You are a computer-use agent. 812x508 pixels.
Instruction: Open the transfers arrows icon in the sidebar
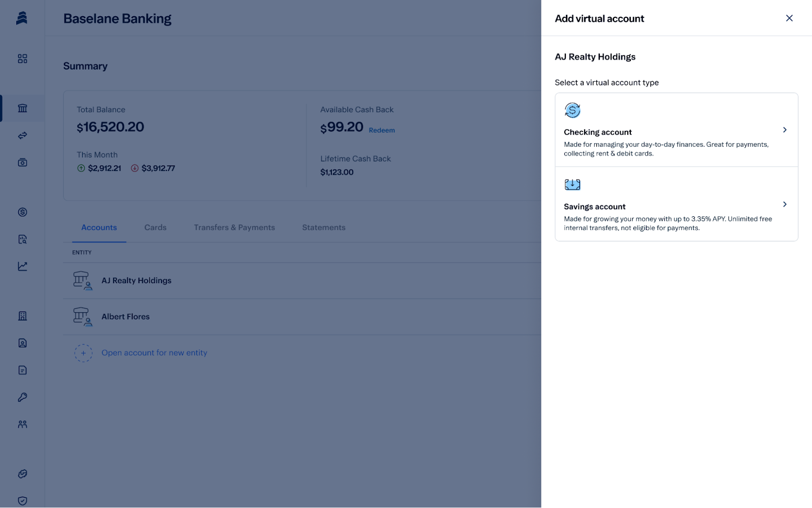[x=22, y=136]
